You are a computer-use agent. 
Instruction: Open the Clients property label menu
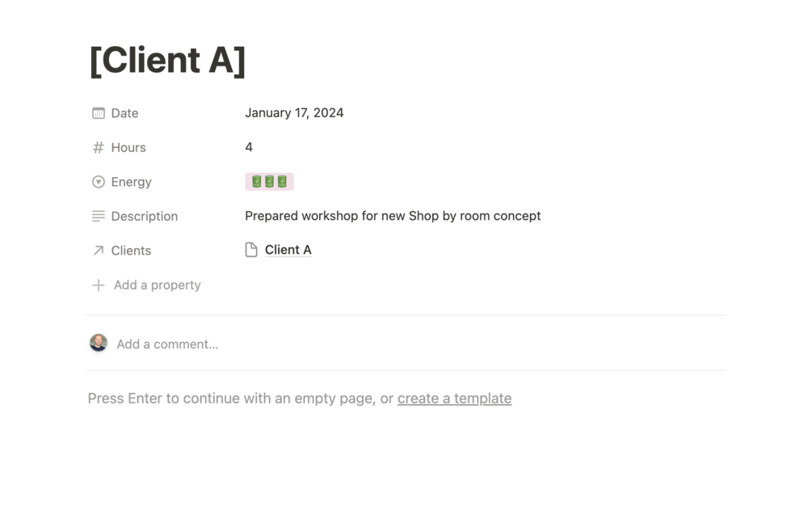pos(131,251)
